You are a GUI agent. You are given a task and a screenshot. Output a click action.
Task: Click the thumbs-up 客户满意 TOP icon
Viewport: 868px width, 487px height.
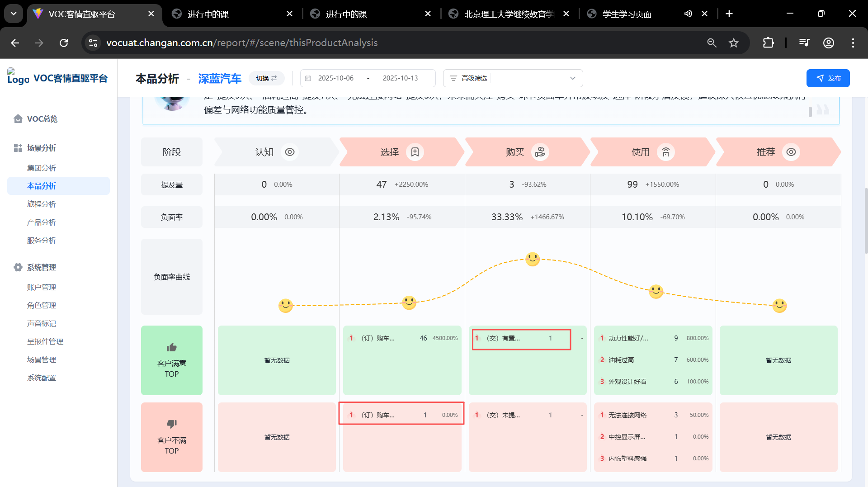[x=172, y=347]
